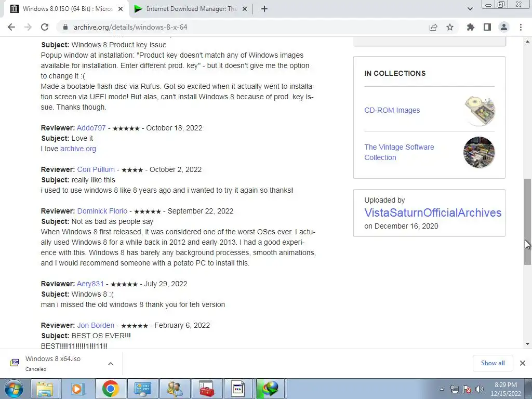The height and width of the screenshot is (399, 532).
Task: Open the red toolbox taskbar icon
Action: [x=207, y=389]
